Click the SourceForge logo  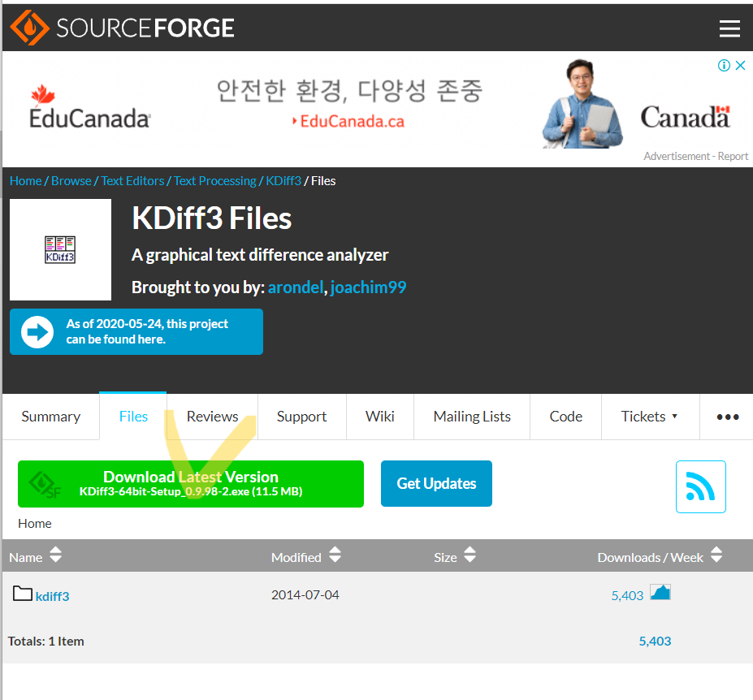(x=123, y=28)
